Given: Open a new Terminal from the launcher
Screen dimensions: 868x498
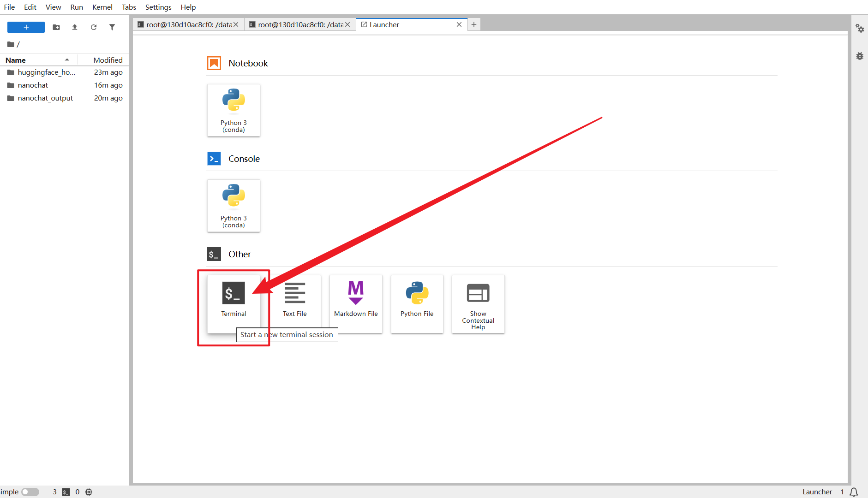Looking at the screenshot, I should pos(233,304).
